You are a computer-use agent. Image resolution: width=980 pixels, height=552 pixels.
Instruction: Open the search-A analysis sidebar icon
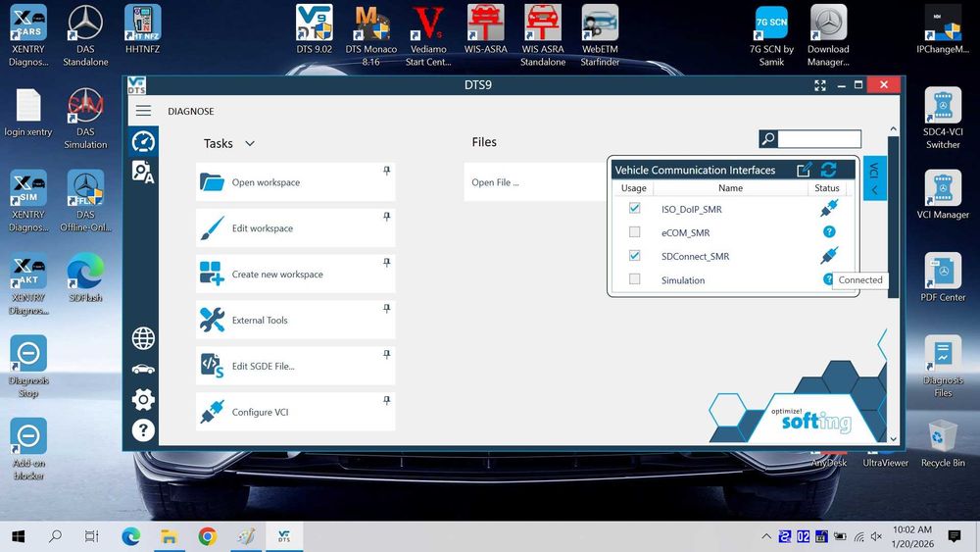[x=143, y=172]
